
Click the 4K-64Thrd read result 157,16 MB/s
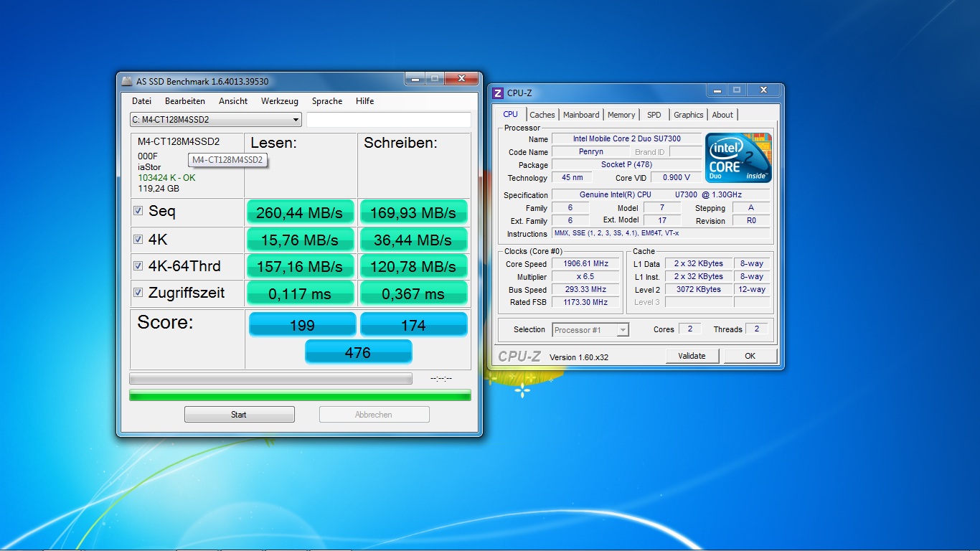coord(300,267)
